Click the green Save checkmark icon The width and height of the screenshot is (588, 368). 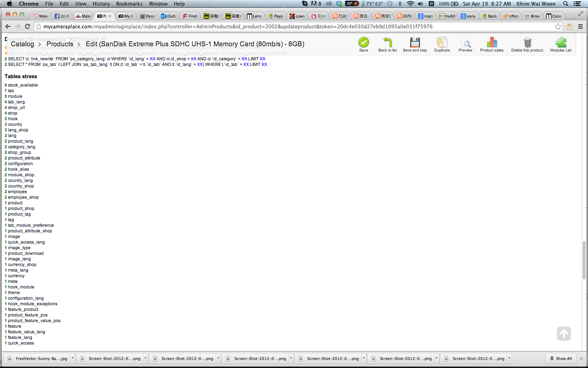363,42
